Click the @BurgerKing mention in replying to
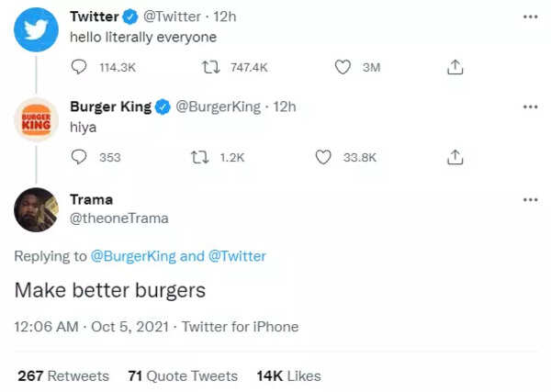551x392 pixels. [132, 256]
